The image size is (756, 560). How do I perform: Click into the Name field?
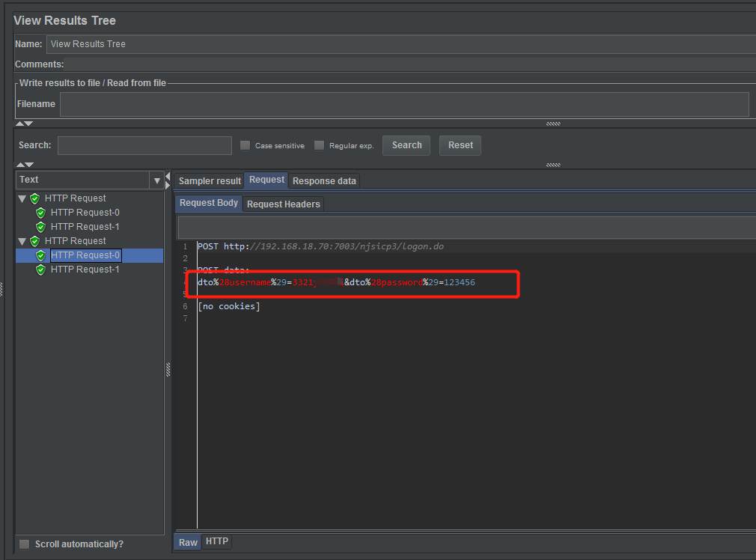click(401, 44)
